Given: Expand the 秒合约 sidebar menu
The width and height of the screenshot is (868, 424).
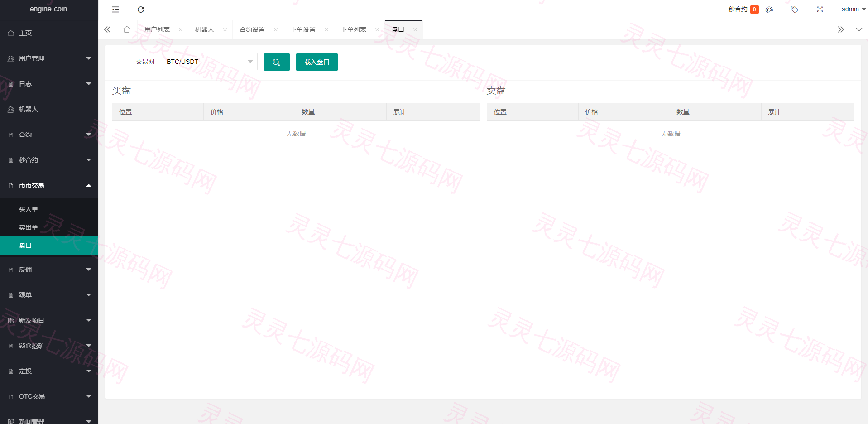Looking at the screenshot, I should click(x=49, y=160).
